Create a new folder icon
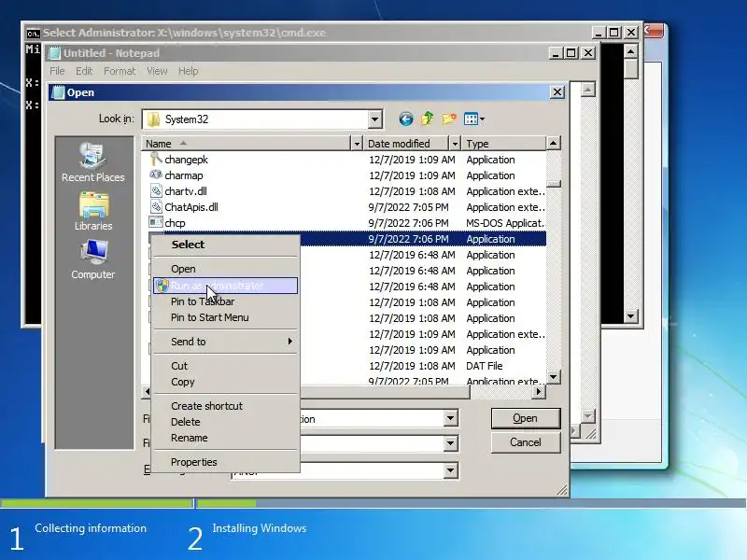This screenshot has height=560, width=747. [x=449, y=119]
